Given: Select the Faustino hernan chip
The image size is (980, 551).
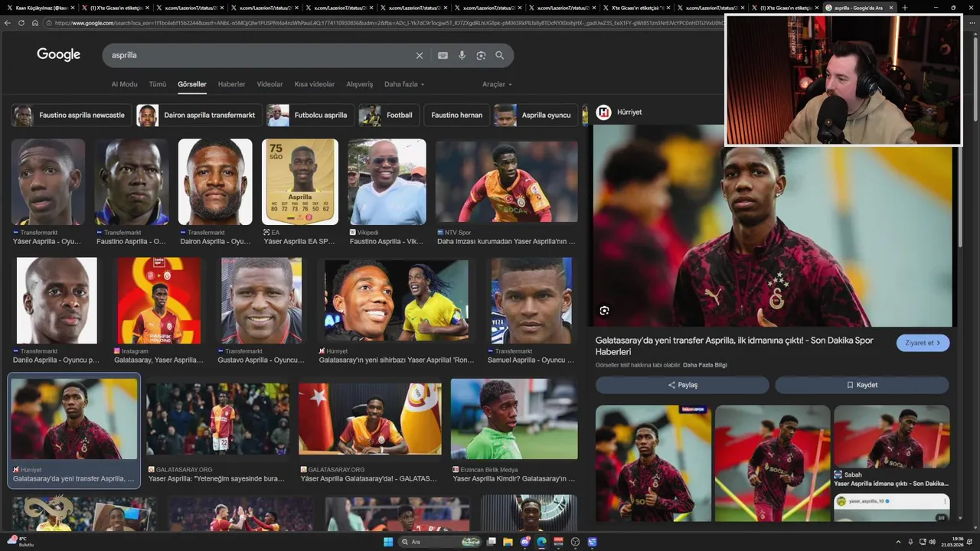Looking at the screenshot, I should coord(456,116).
